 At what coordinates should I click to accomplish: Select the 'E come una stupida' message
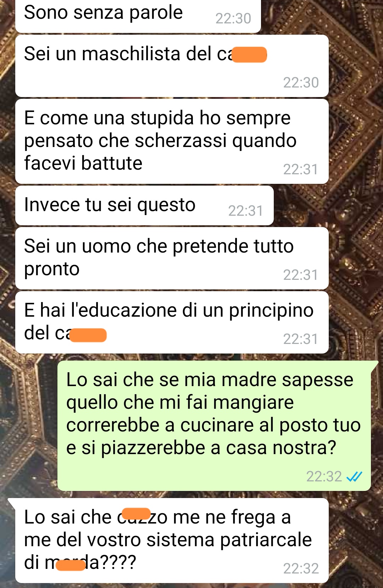click(x=172, y=141)
